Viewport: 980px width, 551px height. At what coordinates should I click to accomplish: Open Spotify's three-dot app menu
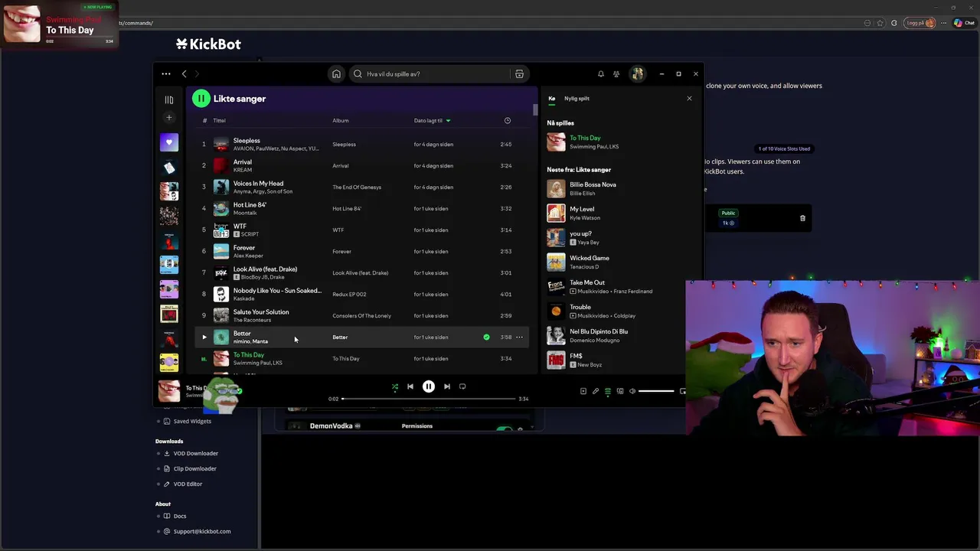click(166, 74)
